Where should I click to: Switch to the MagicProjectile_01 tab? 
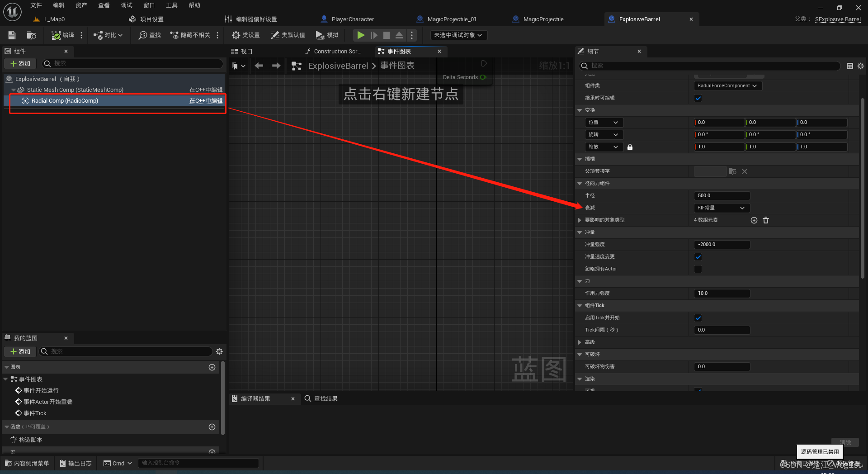pos(452,19)
